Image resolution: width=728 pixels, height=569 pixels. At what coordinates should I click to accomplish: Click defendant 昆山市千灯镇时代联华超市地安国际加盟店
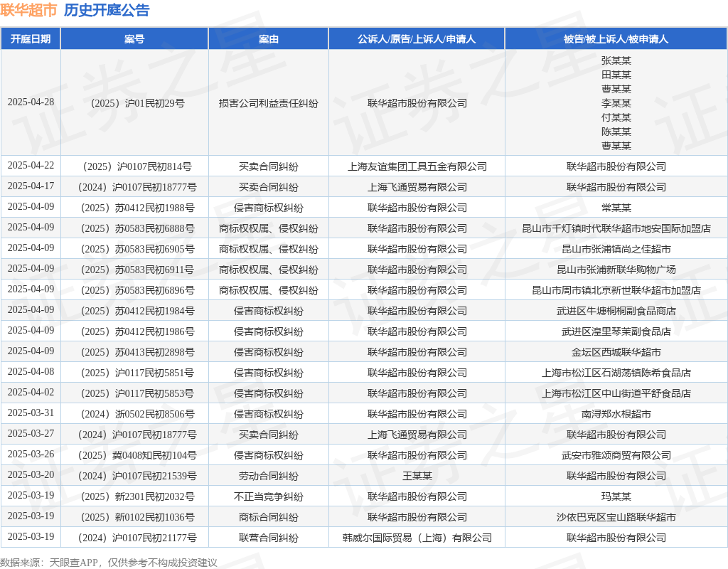pyautogui.click(x=616, y=228)
